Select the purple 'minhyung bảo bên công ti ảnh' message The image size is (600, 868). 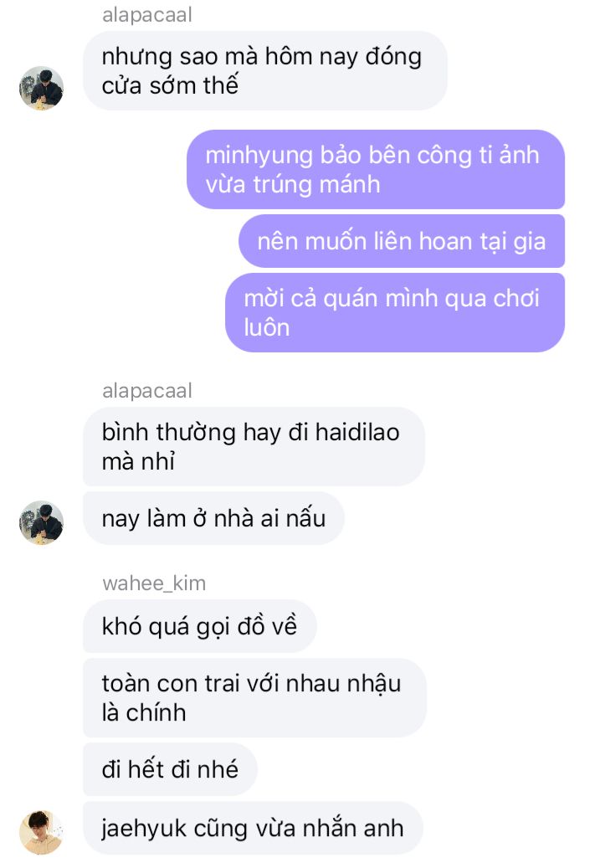coord(376,169)
